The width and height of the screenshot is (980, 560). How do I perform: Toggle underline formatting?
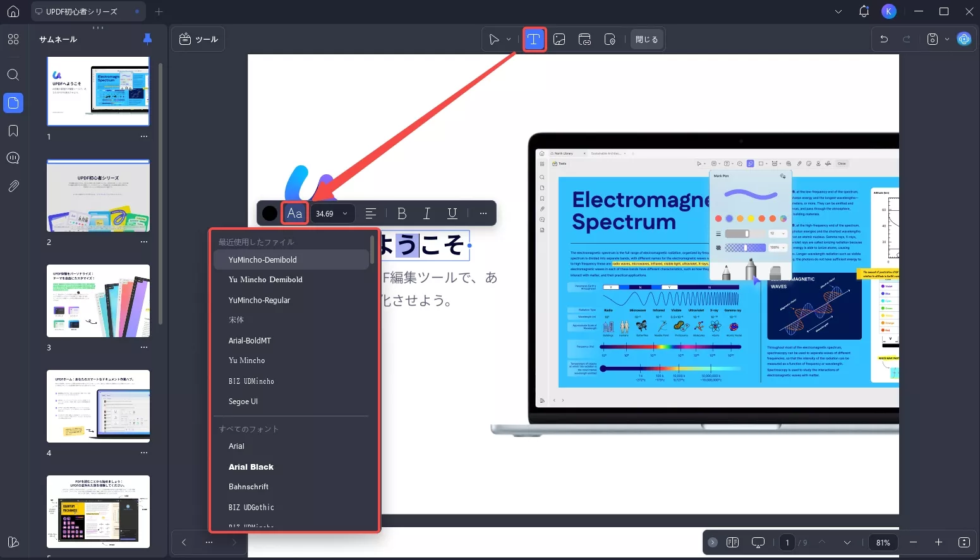(x=452, y=213)
